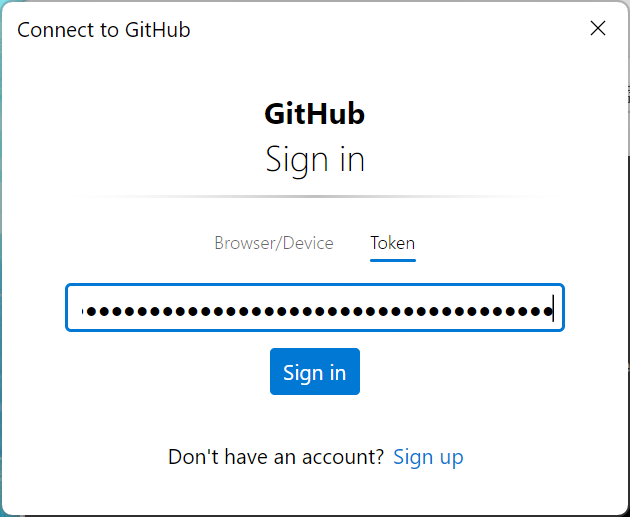Image resolution: width=630 pixels, height=517 pixels.
Task: Submit the token with Sign in
Action: [314, 373]
